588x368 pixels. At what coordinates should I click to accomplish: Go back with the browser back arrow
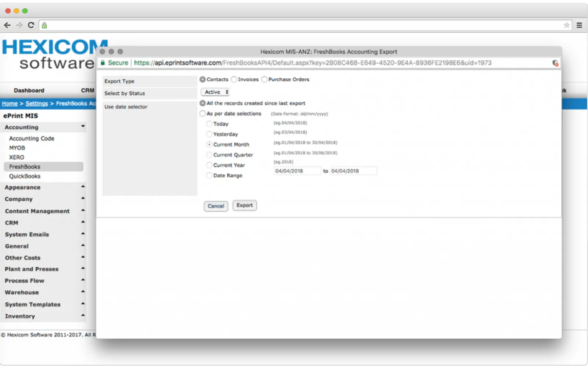point(7,25)
